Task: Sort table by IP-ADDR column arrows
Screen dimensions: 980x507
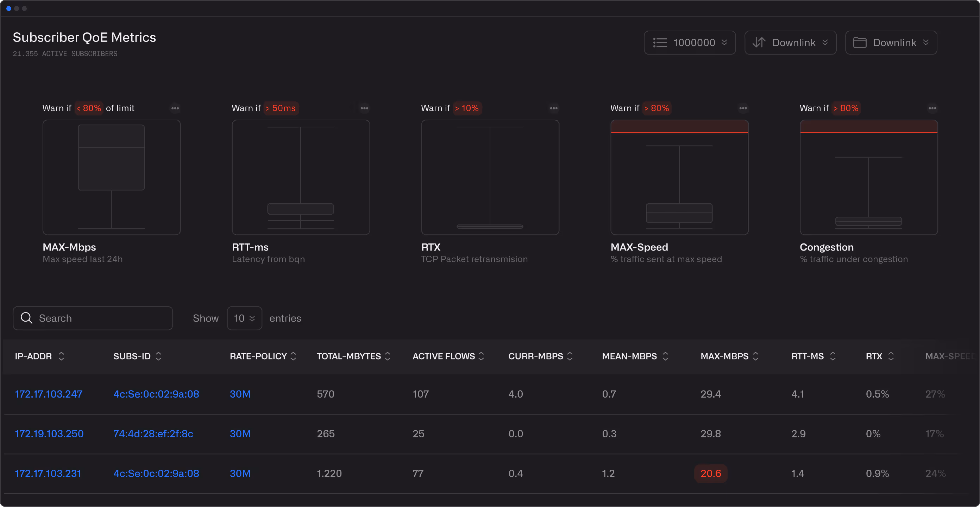Action: click(x=61, y=356)
